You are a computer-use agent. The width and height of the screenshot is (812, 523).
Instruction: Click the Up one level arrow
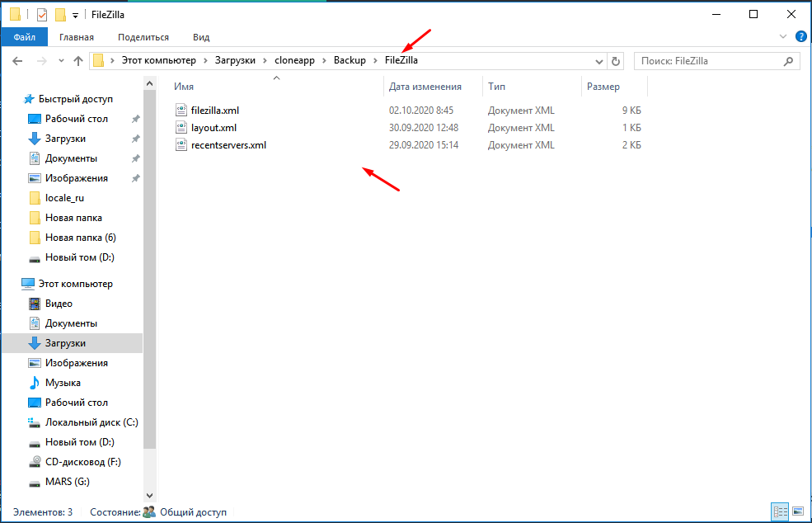point(78,61)
